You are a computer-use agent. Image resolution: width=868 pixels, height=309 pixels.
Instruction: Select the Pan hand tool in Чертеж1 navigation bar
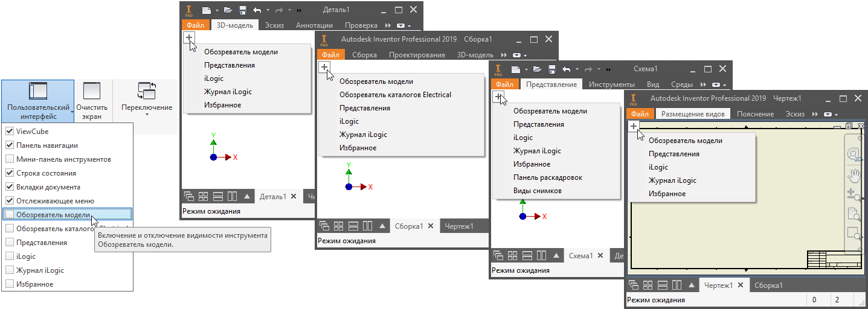[854, 175]
